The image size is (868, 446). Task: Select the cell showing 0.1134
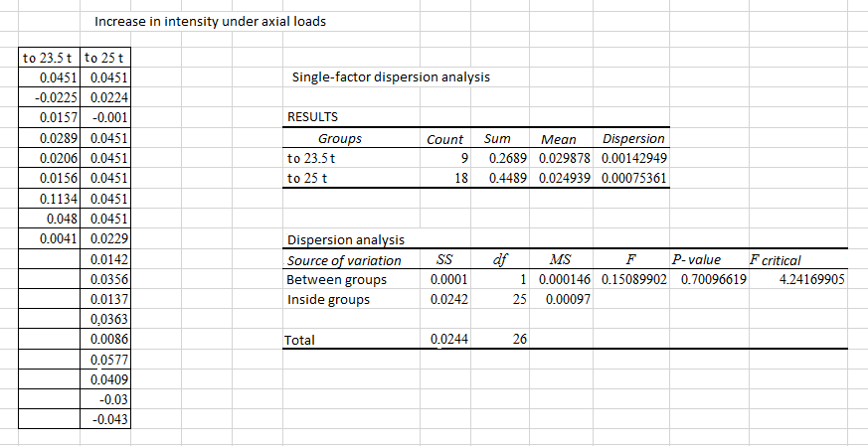click(x=50, y=199)
